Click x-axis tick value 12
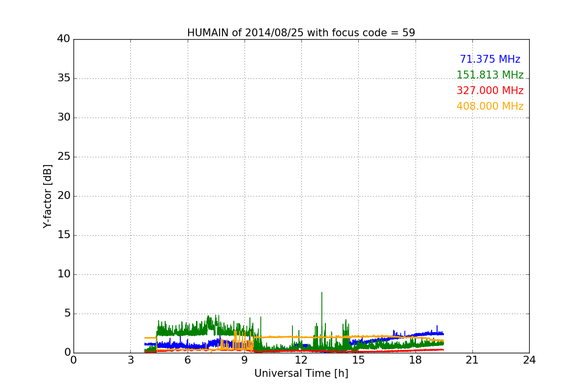588x392 pixels. coord(301,360)
